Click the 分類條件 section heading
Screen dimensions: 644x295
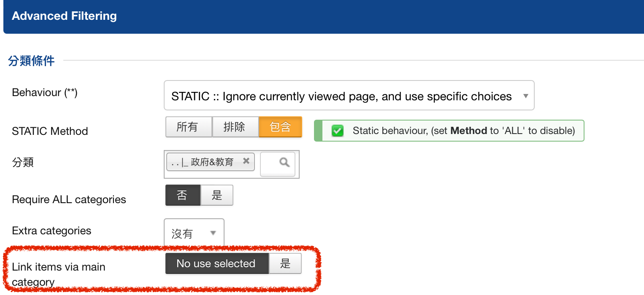(32, 61)
